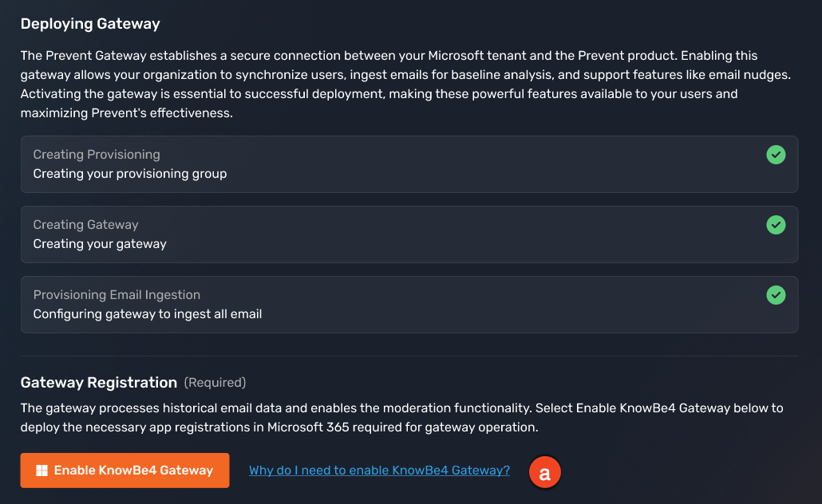The height and width of the screenshot is (504, 822).
Task: Select the red circular 'a' annotation marker
Action: tap(545, 472)
